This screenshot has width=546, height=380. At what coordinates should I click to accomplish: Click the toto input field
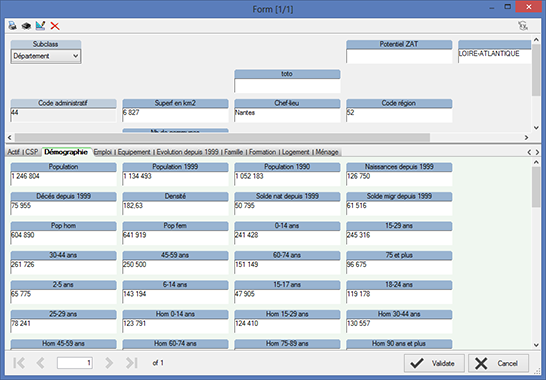287,86
